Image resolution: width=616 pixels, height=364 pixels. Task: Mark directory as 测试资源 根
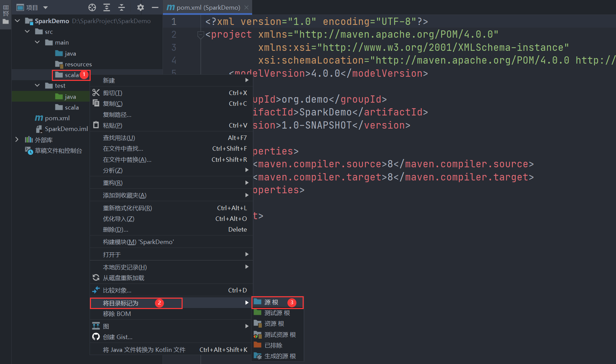(x=278, y=335)
